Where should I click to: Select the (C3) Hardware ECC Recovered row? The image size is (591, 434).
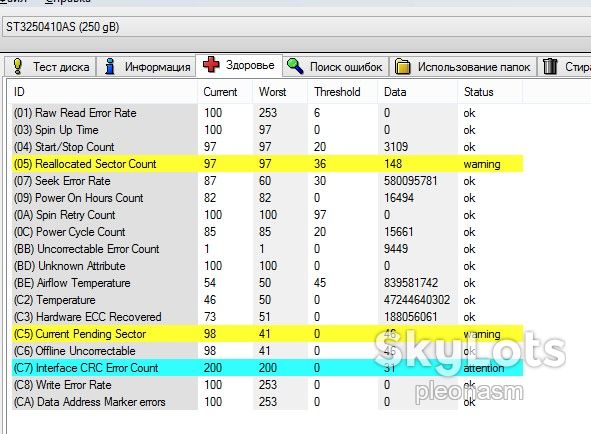point(268,317)
